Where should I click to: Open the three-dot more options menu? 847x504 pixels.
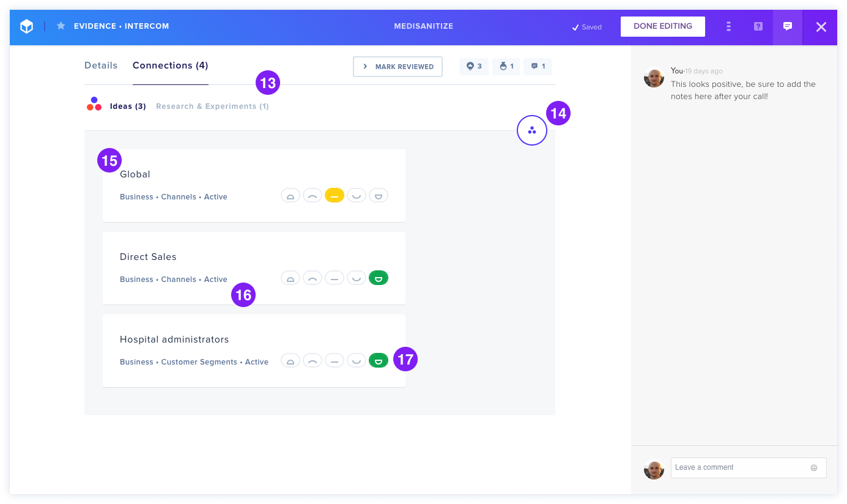(x=728, y=26)
